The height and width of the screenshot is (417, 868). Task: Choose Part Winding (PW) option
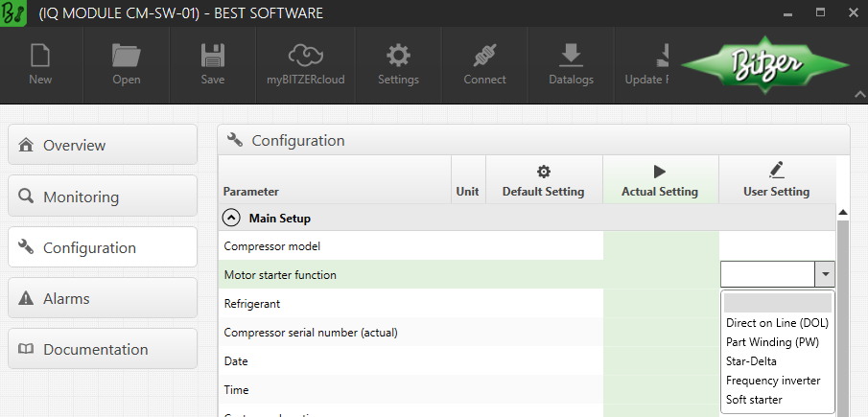777,342
